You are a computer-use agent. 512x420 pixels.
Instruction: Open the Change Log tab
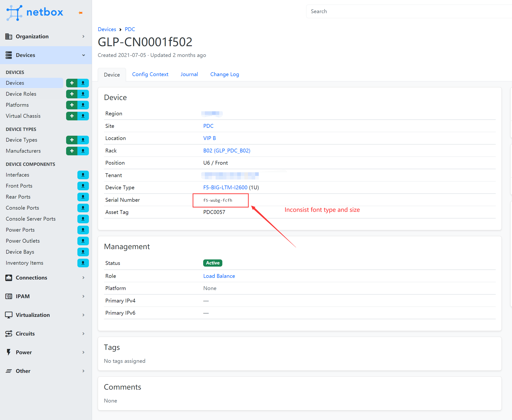coord(224,74)
